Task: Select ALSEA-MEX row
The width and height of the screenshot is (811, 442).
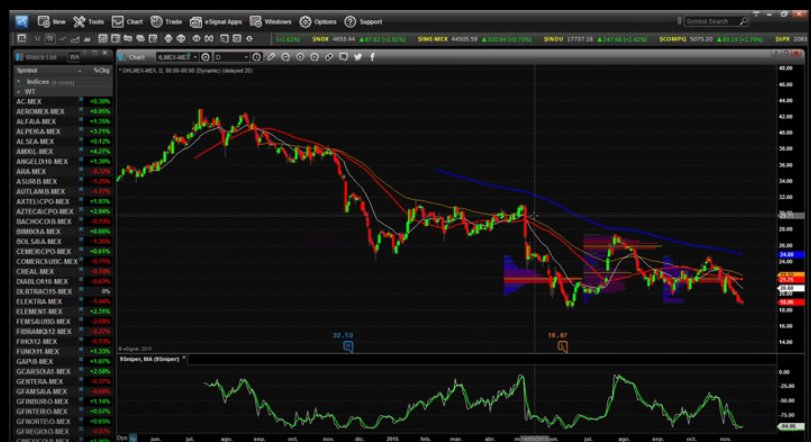Action: click(64, 142)
